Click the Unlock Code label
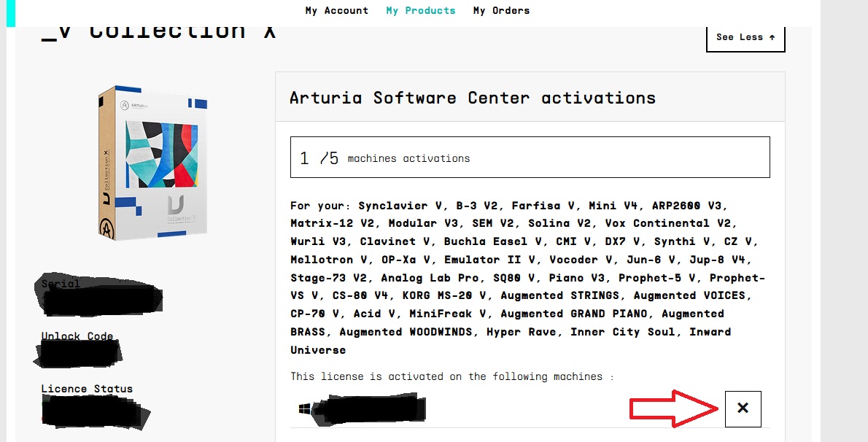The width and height of the screenshot is (868, 442). click(x=77, y=336)
